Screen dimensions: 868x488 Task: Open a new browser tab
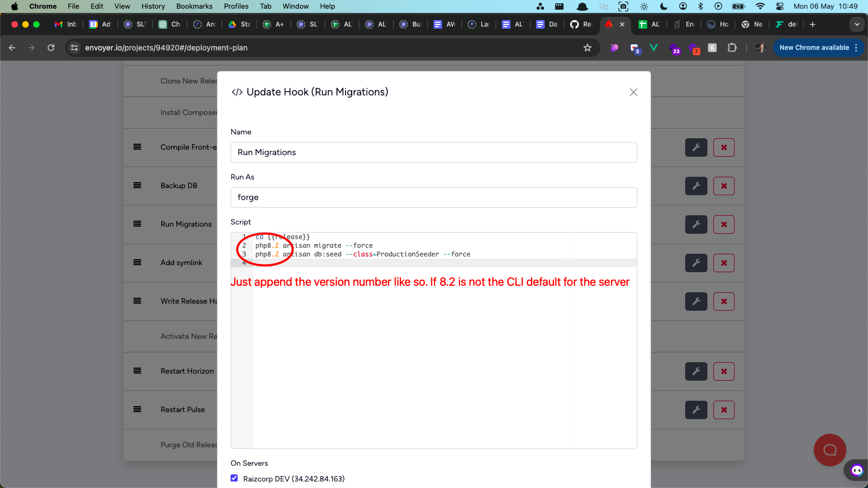[813, 24]
